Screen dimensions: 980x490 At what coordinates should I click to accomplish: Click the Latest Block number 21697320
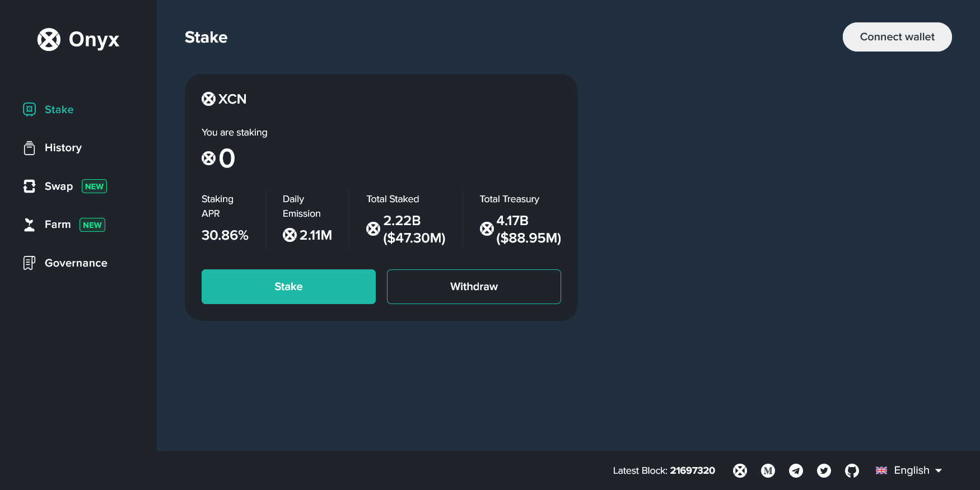pos(693,470)
